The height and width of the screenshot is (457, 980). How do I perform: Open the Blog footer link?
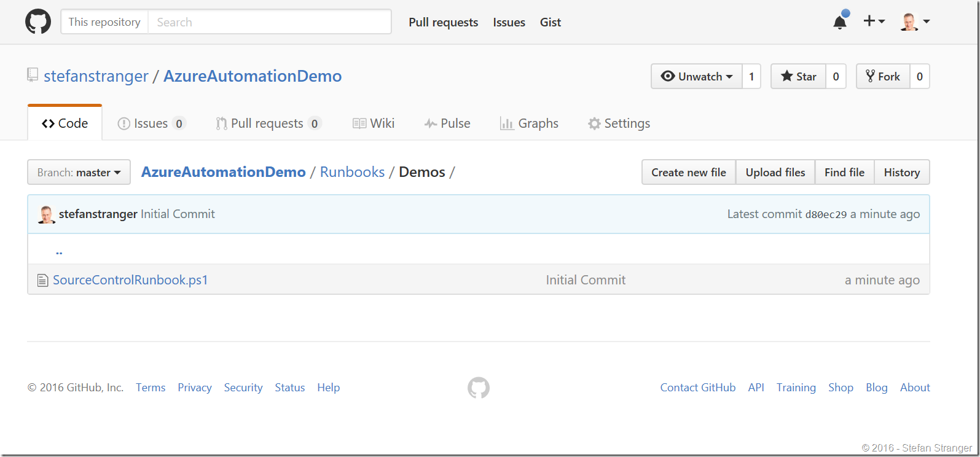click(x=877, y=388)
